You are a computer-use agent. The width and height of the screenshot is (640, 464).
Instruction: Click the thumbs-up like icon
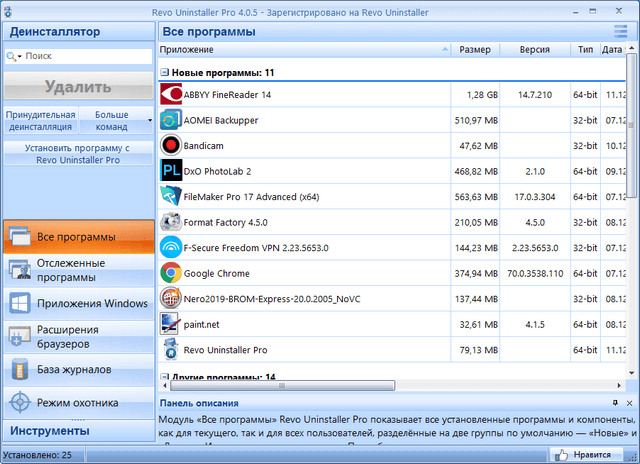[x=562, y=455]
